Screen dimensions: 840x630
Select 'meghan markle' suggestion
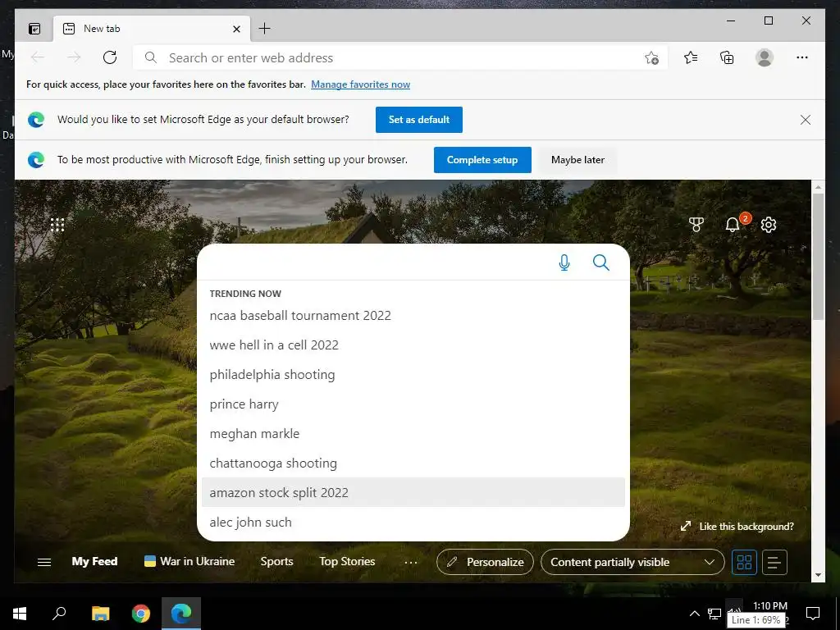(413, 433)
